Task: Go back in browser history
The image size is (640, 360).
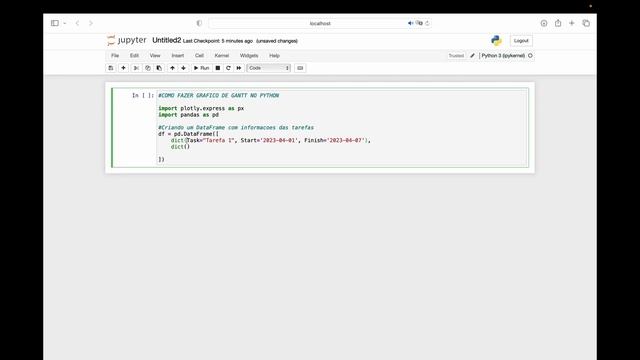Action: click(x=77, y=23)
